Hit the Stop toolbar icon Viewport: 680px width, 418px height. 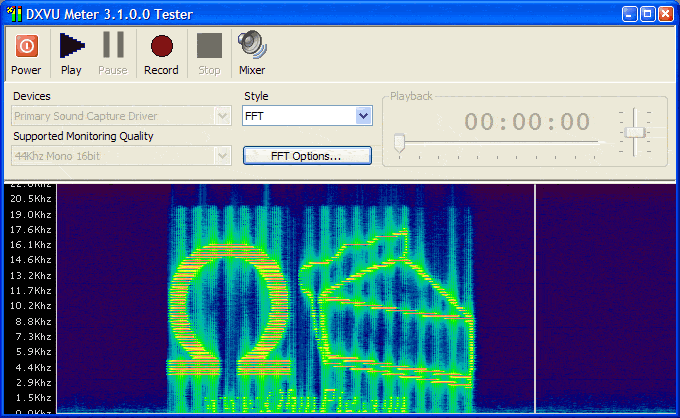pos(209,46)
